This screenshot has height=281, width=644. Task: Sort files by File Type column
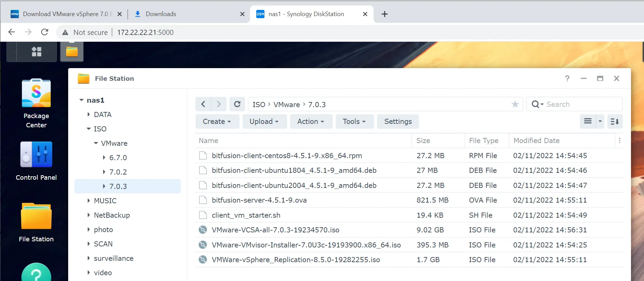click(x=487, y=140)
